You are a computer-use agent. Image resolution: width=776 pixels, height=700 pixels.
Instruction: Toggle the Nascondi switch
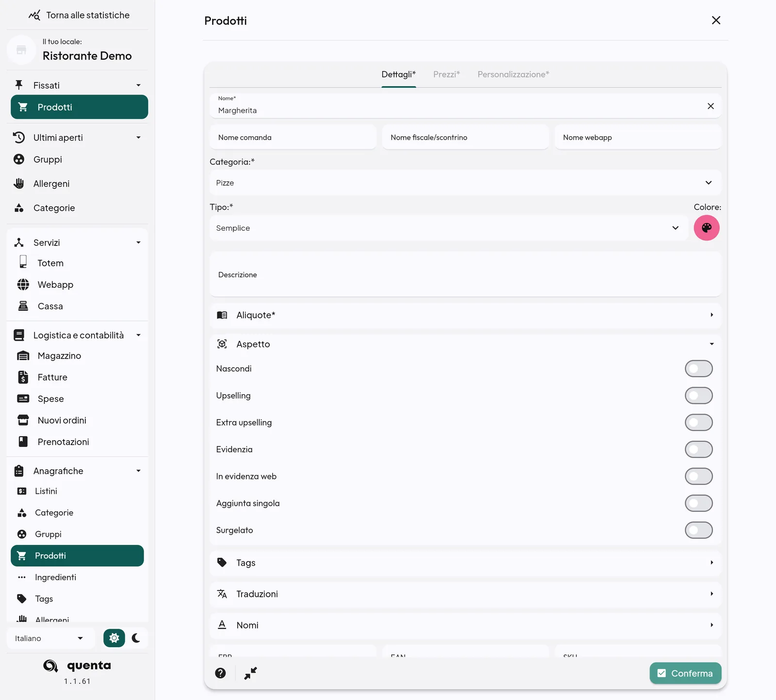point(698,368)
